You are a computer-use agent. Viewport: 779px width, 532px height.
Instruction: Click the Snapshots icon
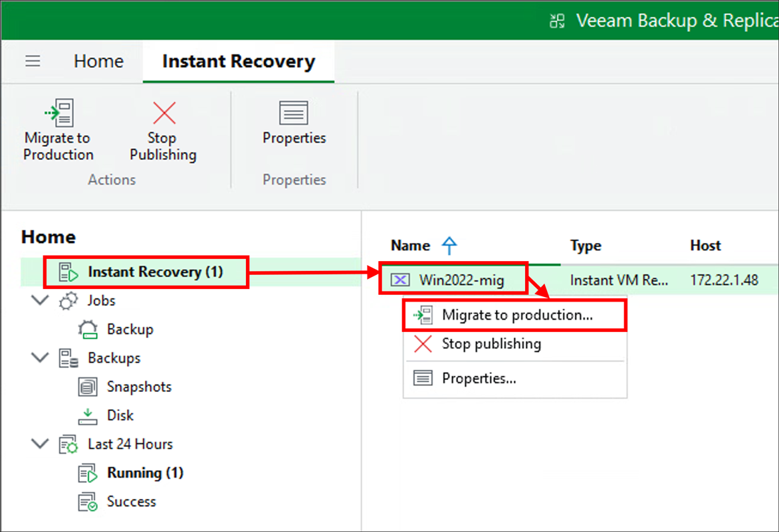coord(88,387)
